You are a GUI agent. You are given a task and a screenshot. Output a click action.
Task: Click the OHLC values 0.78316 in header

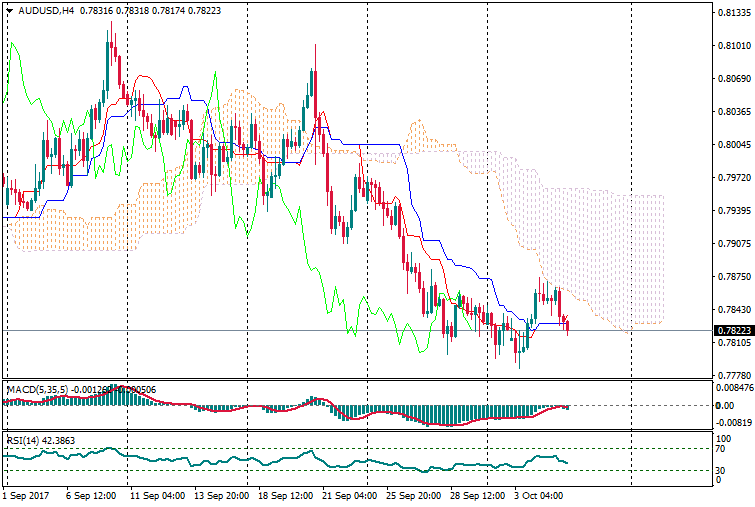click(96, 11)
